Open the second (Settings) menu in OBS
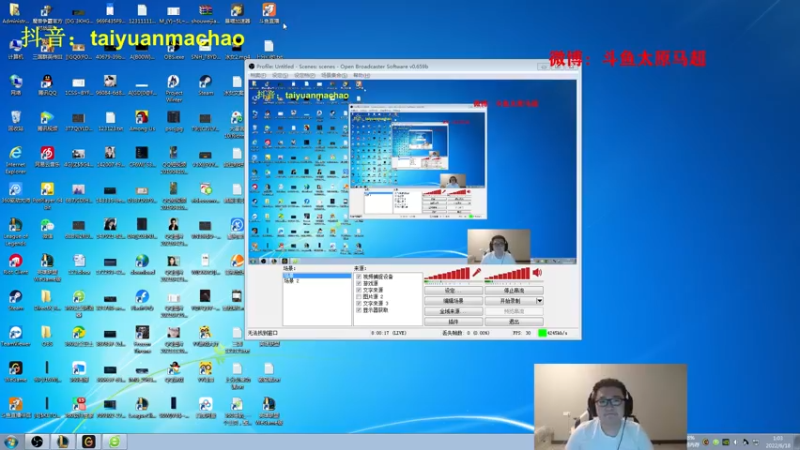This screenshot has height=450, width=800. click(280, 75)
